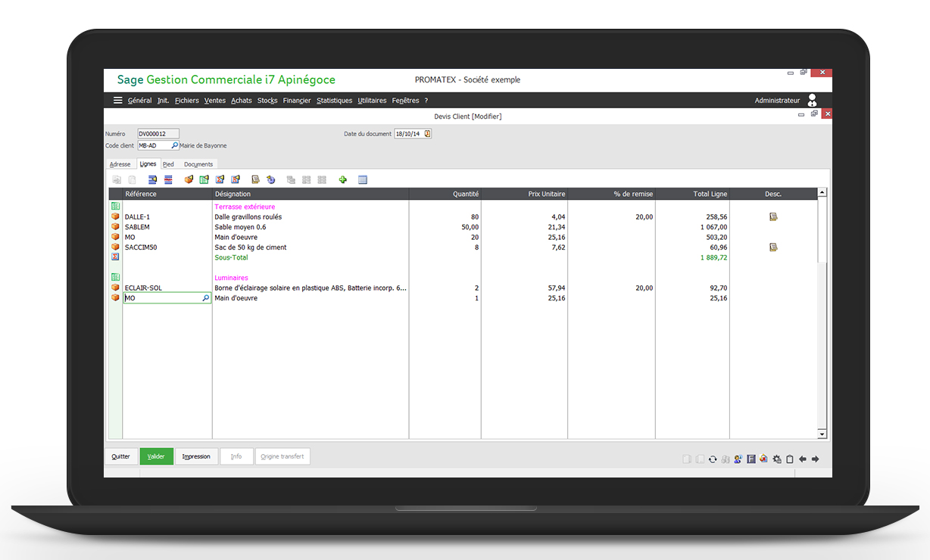Click the clipboard icon in bottom toolbar

tap(790, 459)
